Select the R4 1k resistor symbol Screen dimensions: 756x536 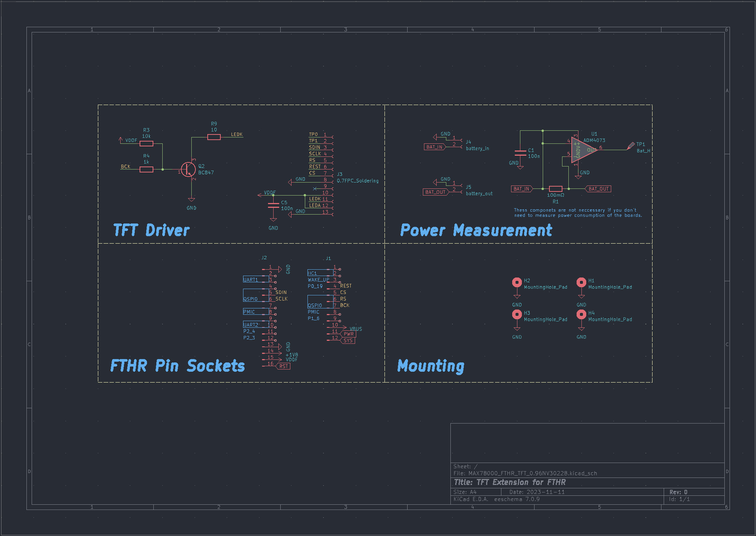pos(146,169)
